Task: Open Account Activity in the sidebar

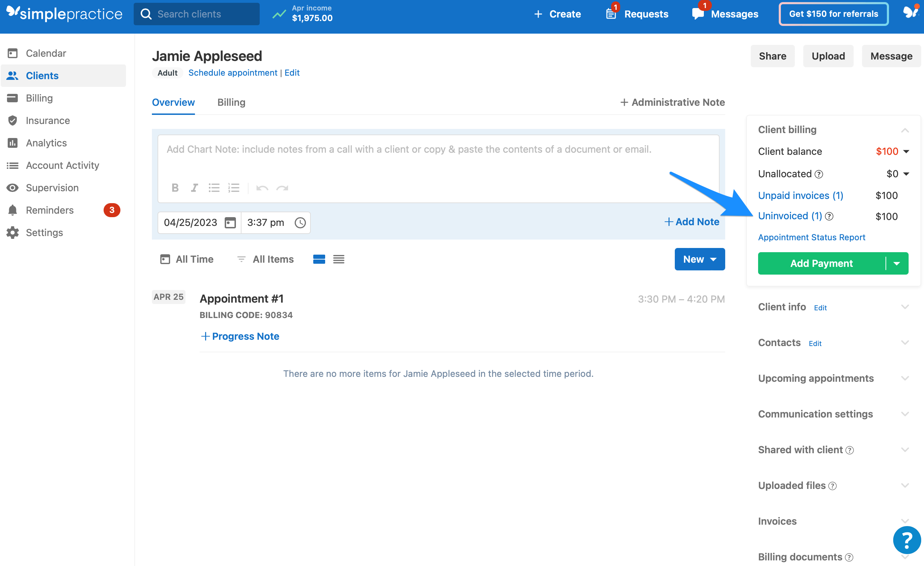Action: tap(64, 165)
